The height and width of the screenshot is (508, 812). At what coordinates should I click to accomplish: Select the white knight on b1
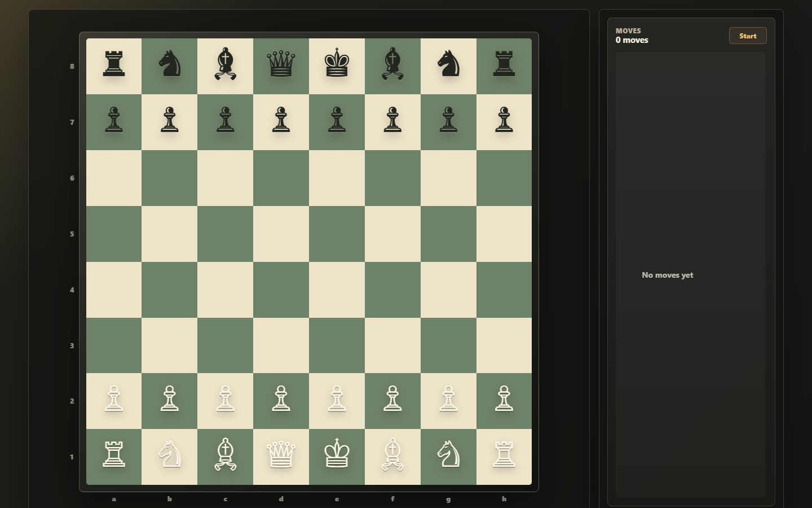tap(170, 457)
